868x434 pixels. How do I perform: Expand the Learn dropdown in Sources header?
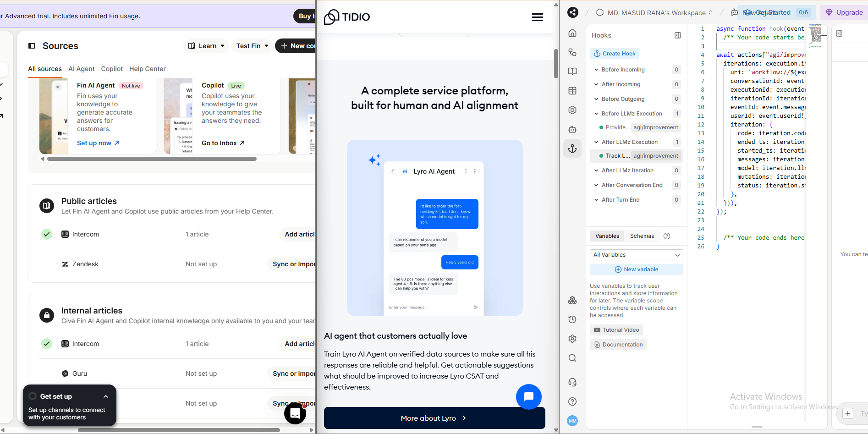(206, 45)
